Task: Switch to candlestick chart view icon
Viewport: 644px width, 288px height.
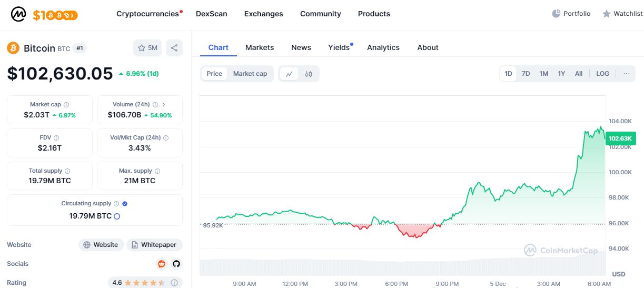Action: tap(309, 74)
